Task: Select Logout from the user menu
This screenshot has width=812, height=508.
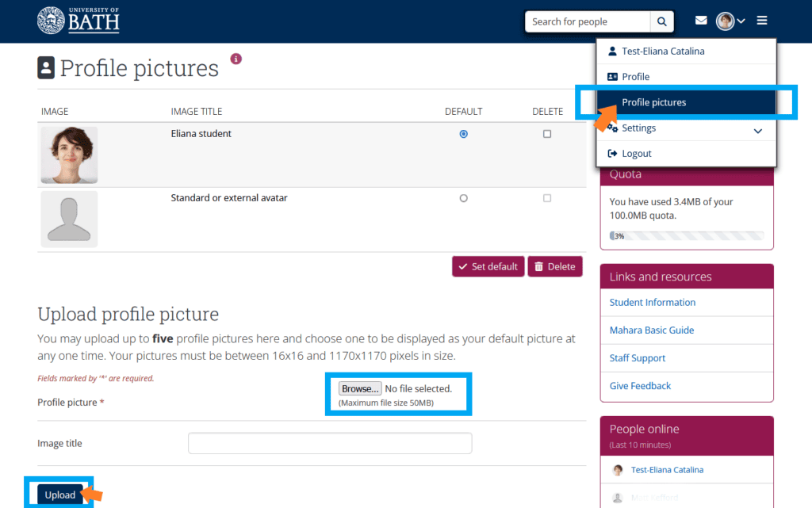Action: pyautogui.click(x=636, y=154)
